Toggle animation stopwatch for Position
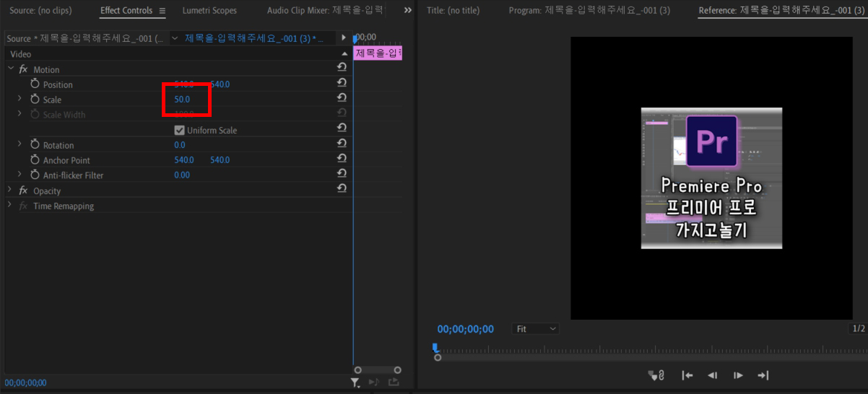Screen dimensions: 868x394 tap(35, 84)
